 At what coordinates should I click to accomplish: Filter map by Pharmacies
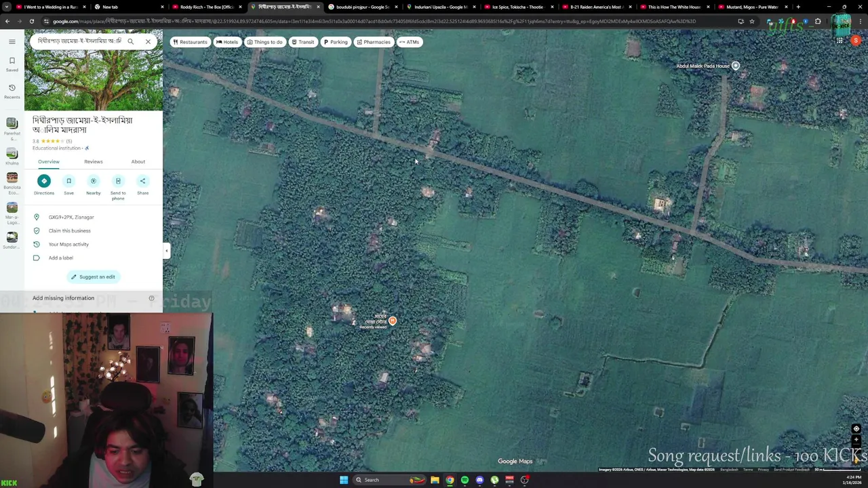374,42
